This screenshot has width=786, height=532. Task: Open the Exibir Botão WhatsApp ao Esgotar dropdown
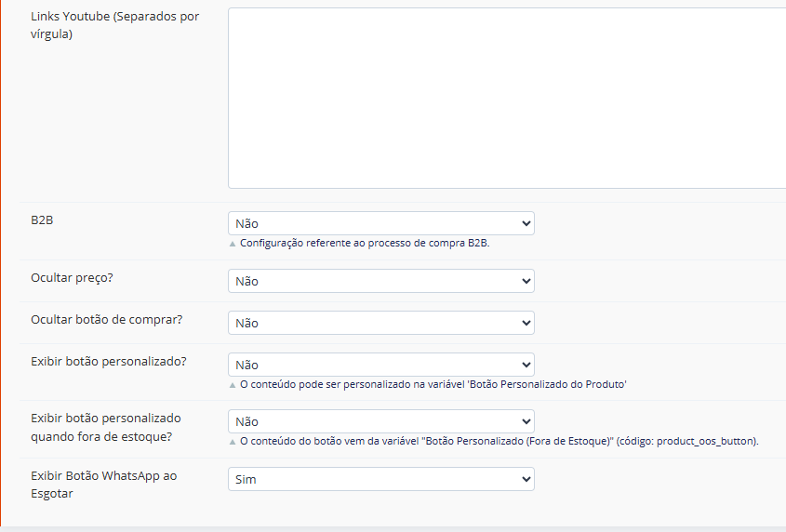381,479
